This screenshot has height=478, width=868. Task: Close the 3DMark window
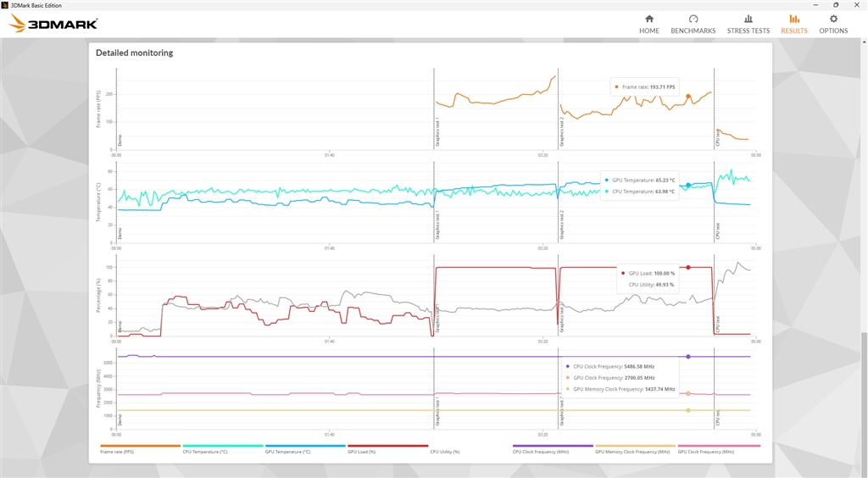(x=856, y=5)
